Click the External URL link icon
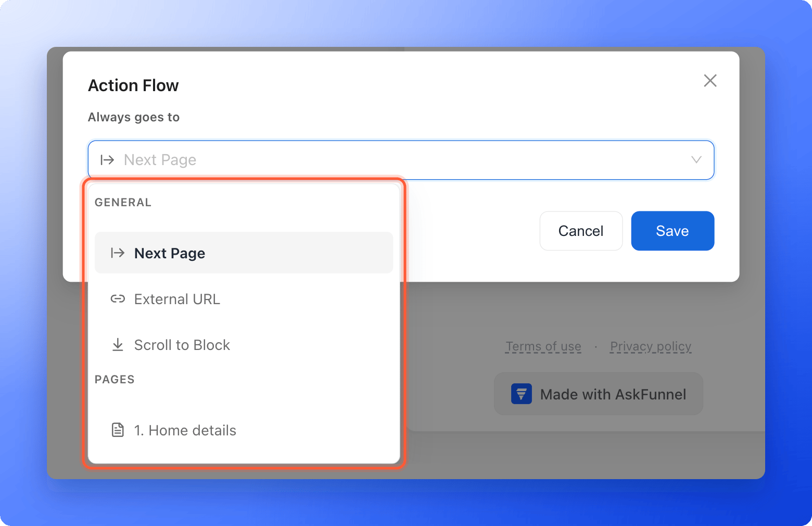Screen dimensions: 812x526 click(118, 299)
